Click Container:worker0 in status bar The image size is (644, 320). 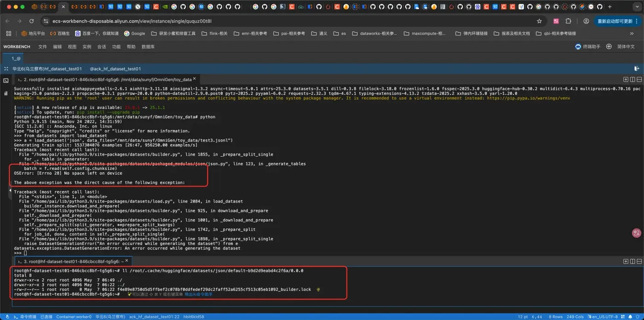coord(74,316)
